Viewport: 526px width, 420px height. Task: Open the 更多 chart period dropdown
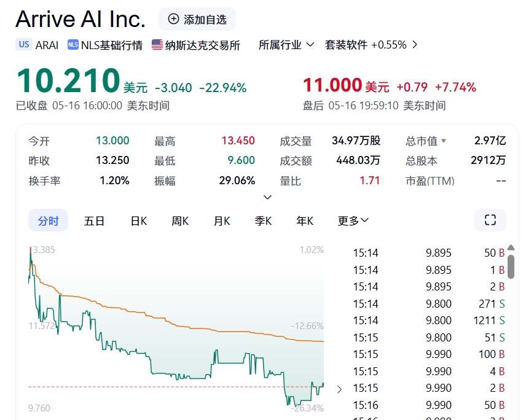(353, 220)
